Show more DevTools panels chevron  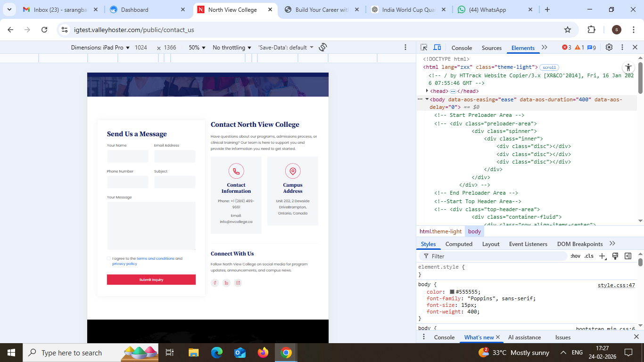tap(545, 48)
